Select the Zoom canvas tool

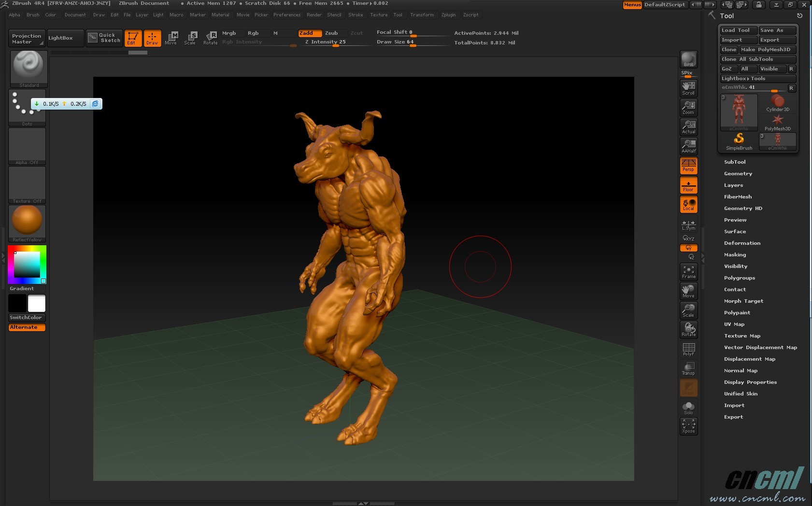(x=688, y=107)
